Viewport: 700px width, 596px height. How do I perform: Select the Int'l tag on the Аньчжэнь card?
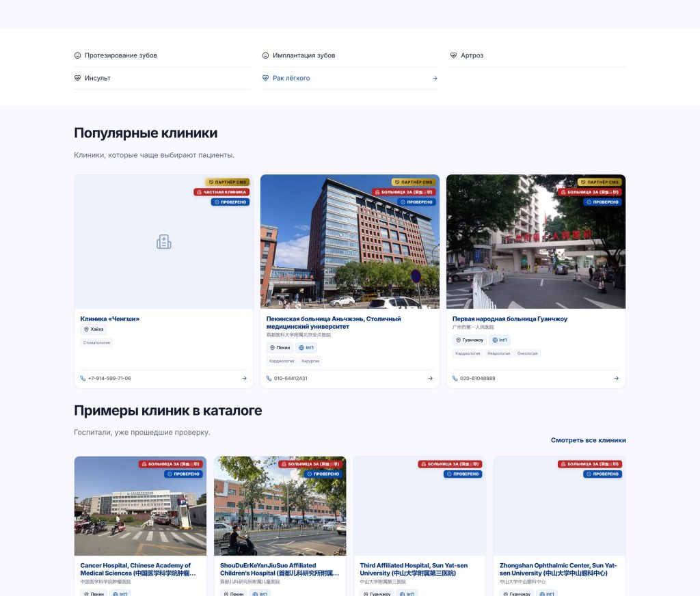pyautogui.click(x=306, y=348)
